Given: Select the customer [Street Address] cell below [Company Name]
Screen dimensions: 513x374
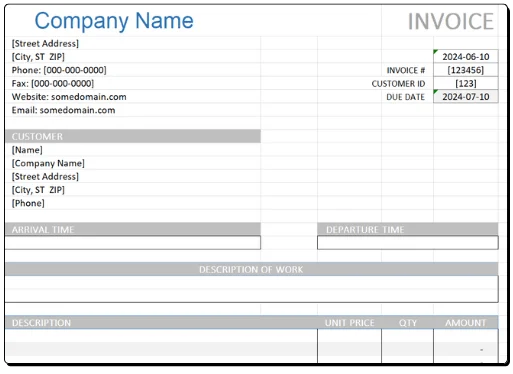Looking at the screenshot, I should [133, 176].
